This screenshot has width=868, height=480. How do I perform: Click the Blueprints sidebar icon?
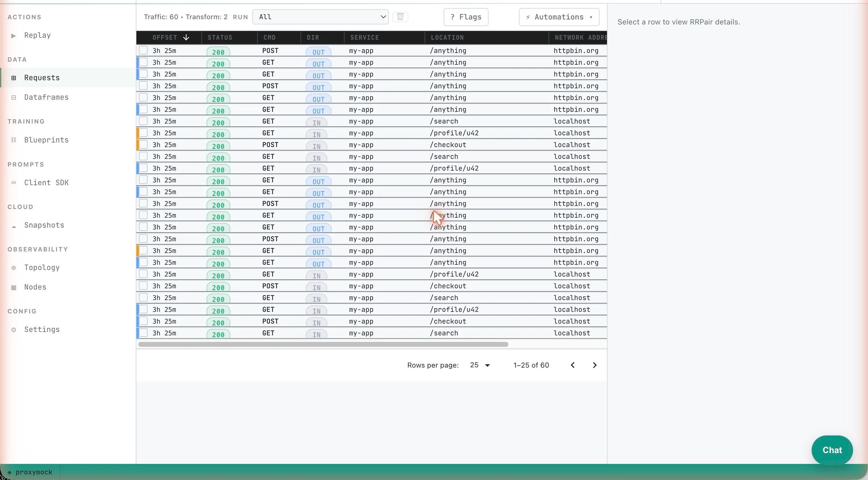click(13, 140)
